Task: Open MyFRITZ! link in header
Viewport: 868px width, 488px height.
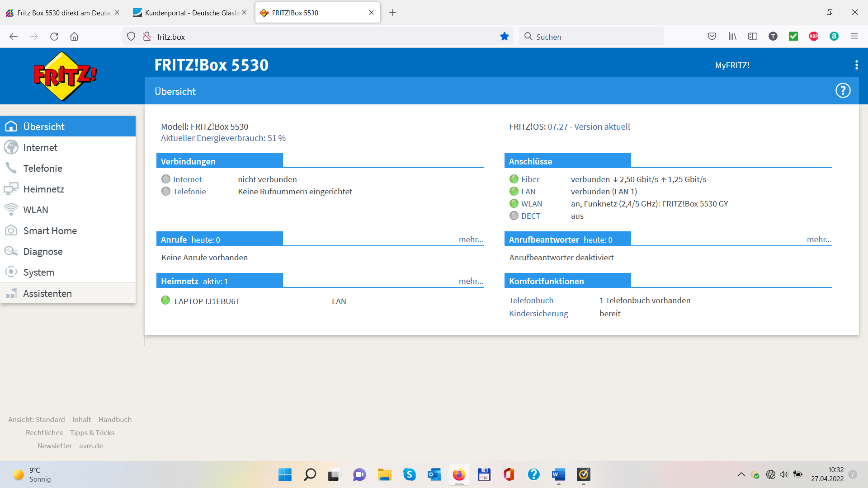Action: [x=732, y=65]
